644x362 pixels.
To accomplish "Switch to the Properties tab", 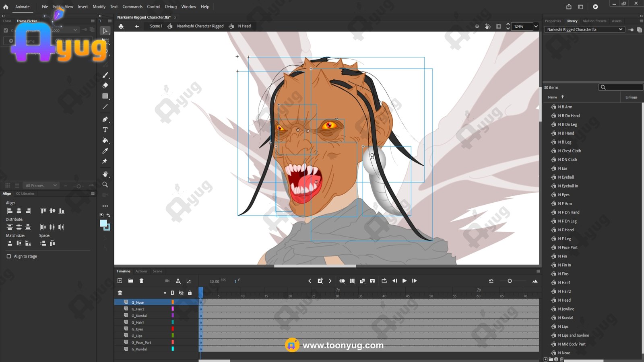I will tap(553, 21).
